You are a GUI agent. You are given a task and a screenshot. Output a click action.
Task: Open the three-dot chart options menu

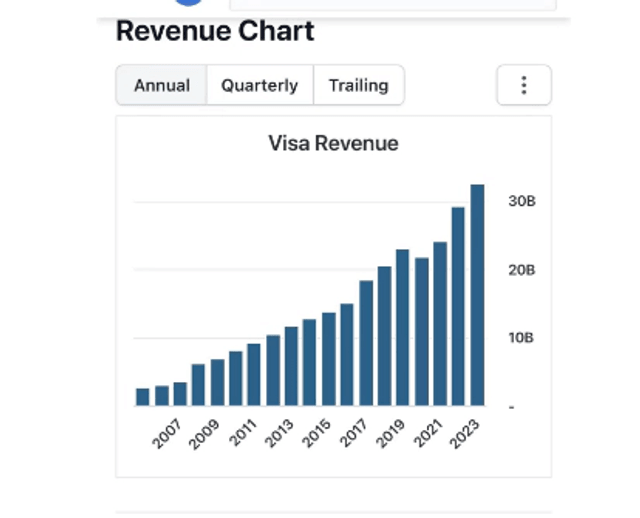click(x=524, y=85)
